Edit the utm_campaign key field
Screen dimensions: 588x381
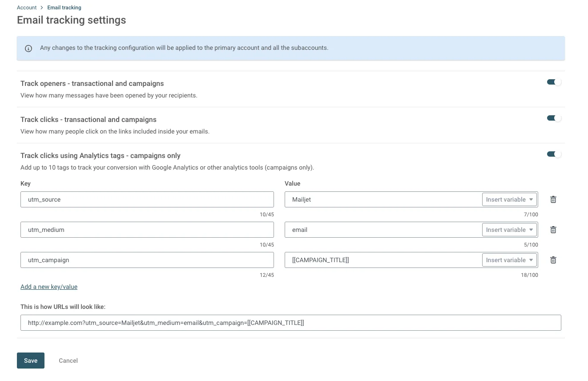147,260
